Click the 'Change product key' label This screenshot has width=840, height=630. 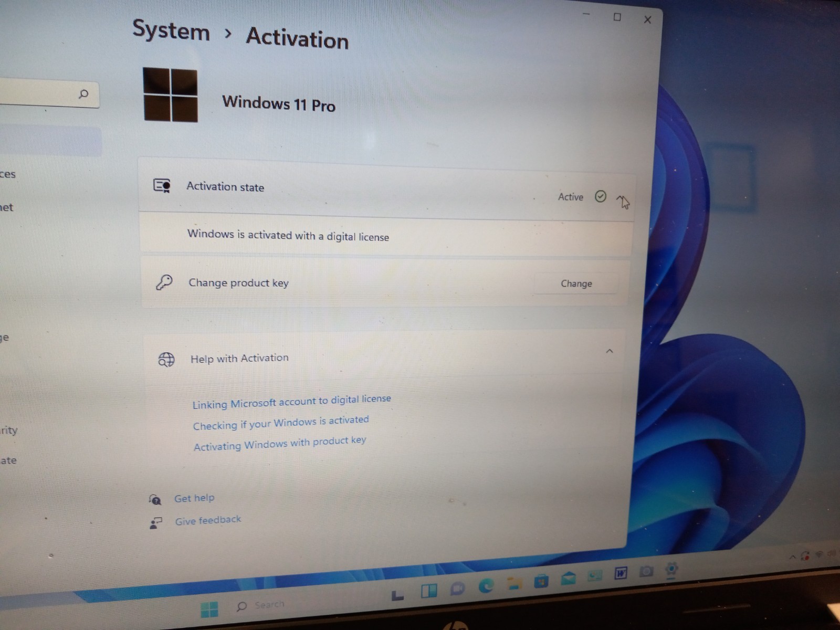pyautogui.click(x=238, y=282)
